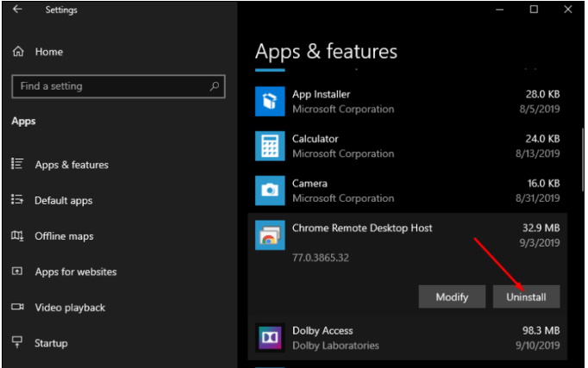Click the Camera app icon

pyautogui.click(x=270, y=190)
